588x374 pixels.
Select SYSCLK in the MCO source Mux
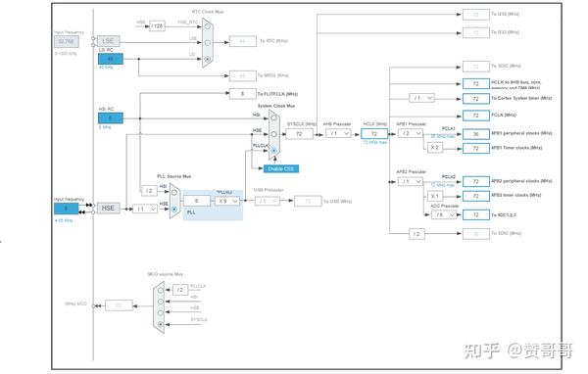pos(161,324)
